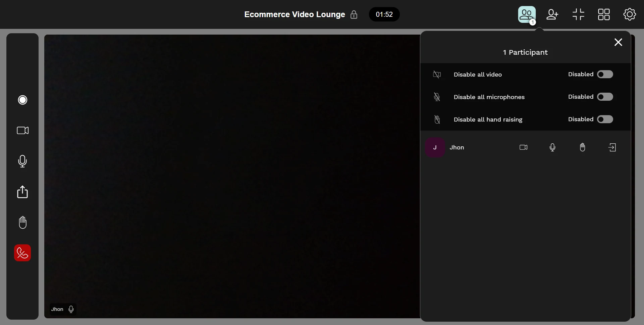644x325 pixels.
Task: Remove Jhon with the exit icon
Action: (612, 147)
